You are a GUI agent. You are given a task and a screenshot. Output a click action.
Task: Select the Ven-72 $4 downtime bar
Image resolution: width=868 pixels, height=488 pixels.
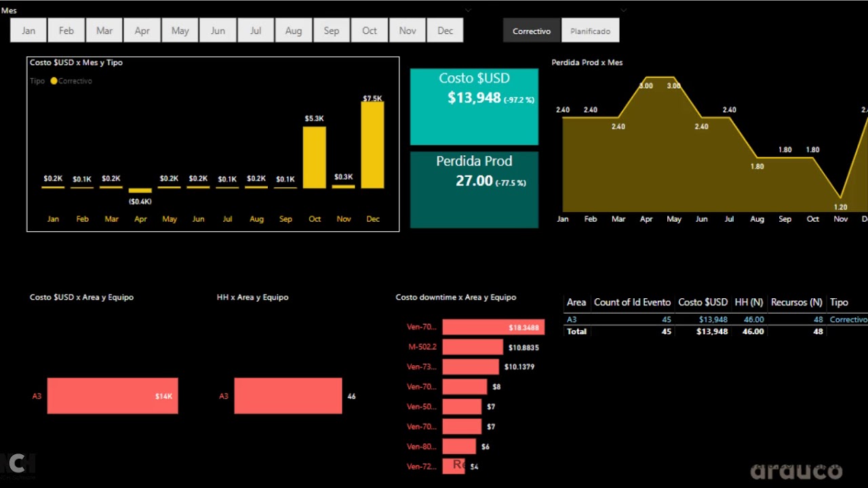pos(454,466)
